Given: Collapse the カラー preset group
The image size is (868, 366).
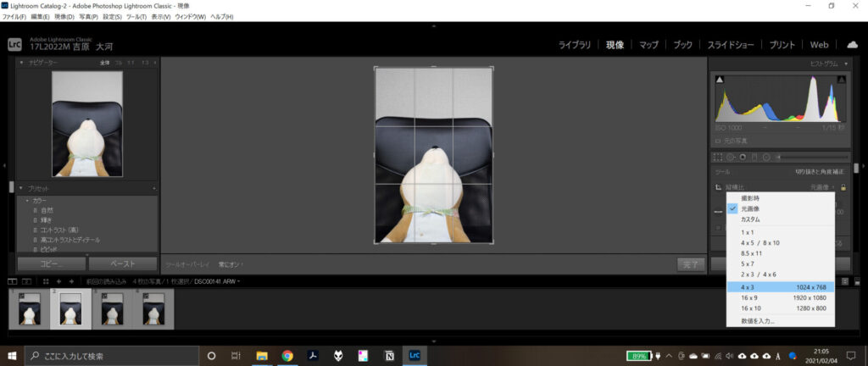Looking at the screenshot, I should (x=27, y=200).
